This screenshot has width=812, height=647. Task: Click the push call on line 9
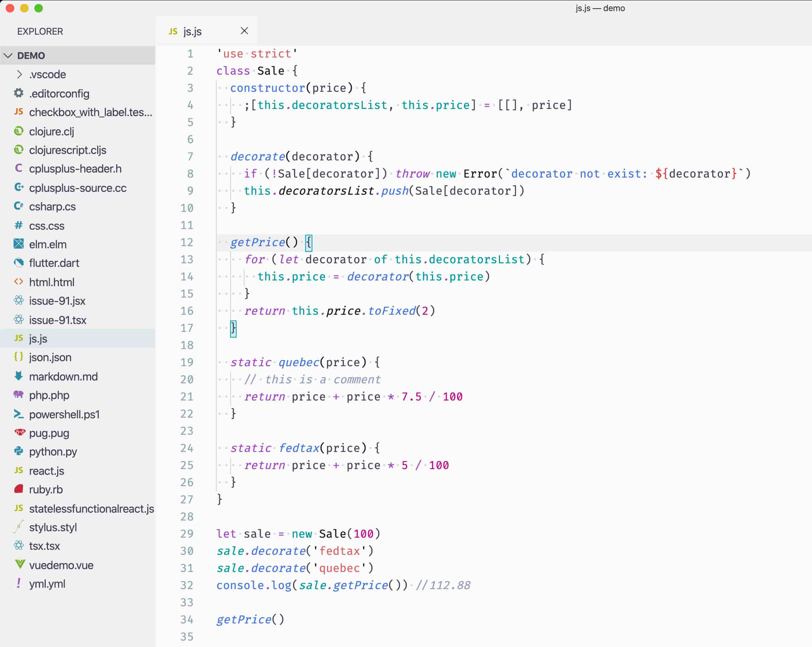(x=395, y=190)
